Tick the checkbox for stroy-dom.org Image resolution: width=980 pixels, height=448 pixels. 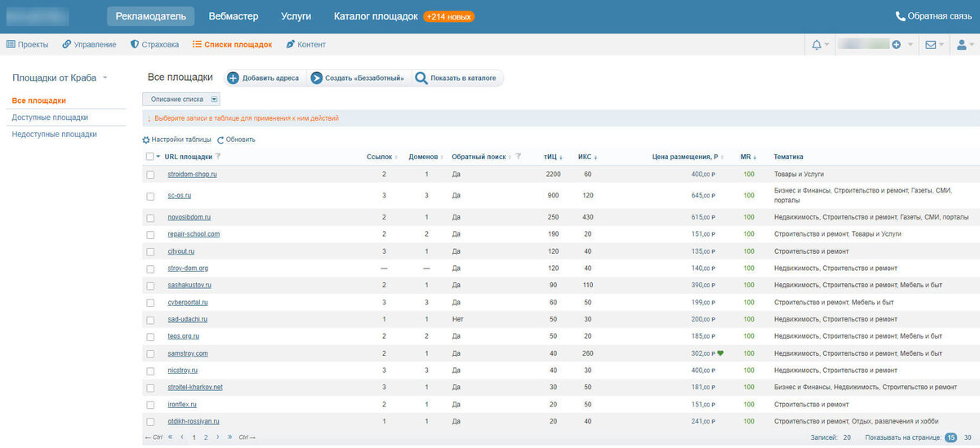(x=150, y=268)
